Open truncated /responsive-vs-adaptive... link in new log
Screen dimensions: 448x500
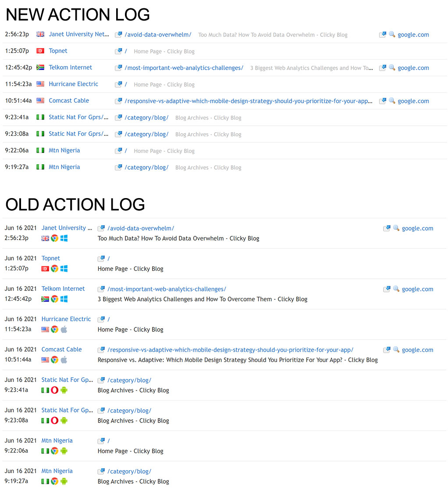[x=248, y=101]
